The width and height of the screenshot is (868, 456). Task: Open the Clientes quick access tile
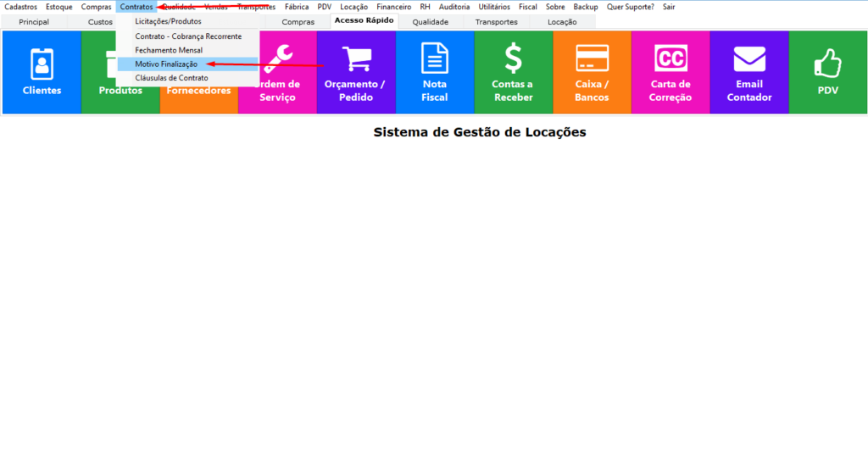click(x=42, y=72)
